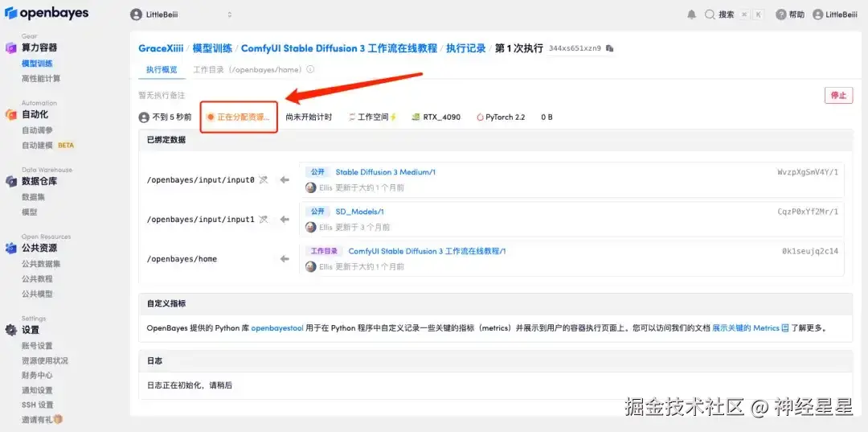Open 公共教程 in the sidebar
The image size is (868, 432).
pyautogui.click(x=37, y=278)
